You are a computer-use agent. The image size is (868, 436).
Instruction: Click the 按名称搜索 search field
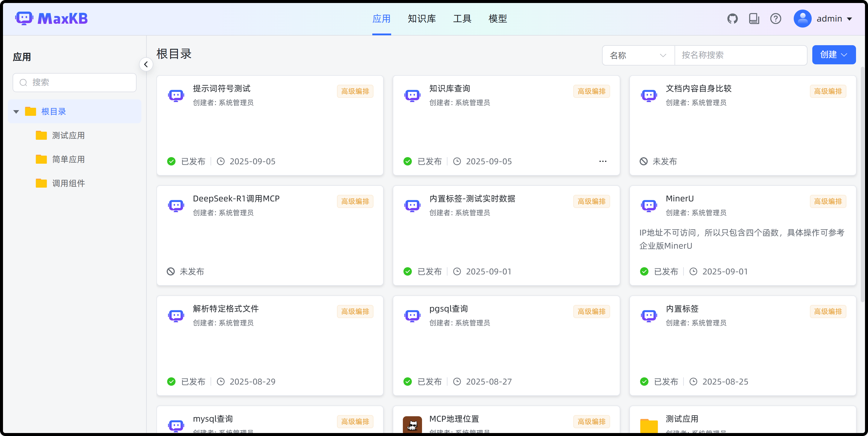(741, 55)
